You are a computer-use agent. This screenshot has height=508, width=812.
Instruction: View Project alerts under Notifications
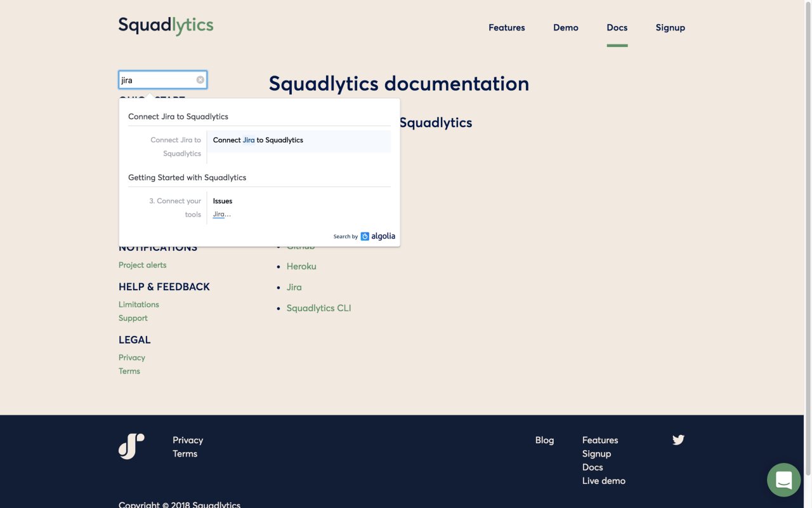tap(142, 265)
